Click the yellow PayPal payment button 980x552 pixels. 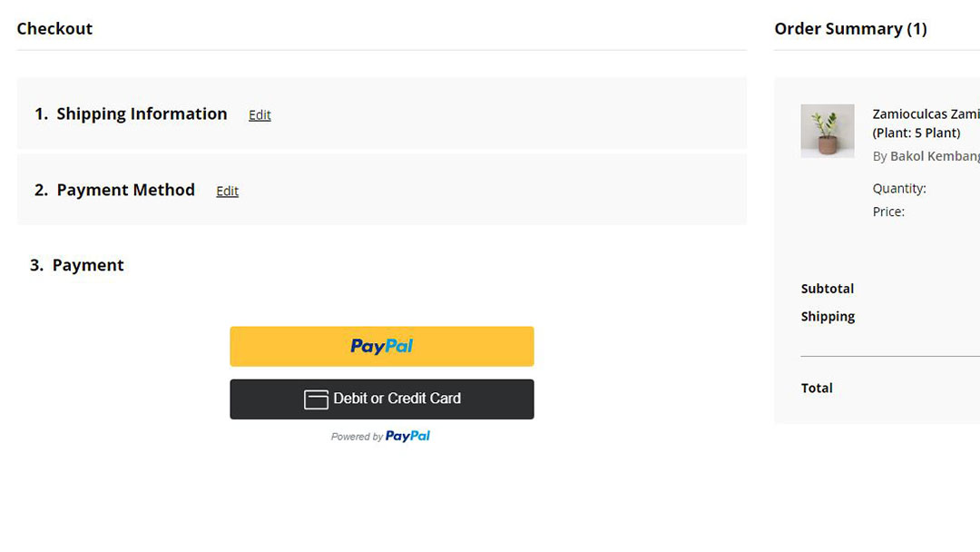pyautogui.click(x=381, y=346)
